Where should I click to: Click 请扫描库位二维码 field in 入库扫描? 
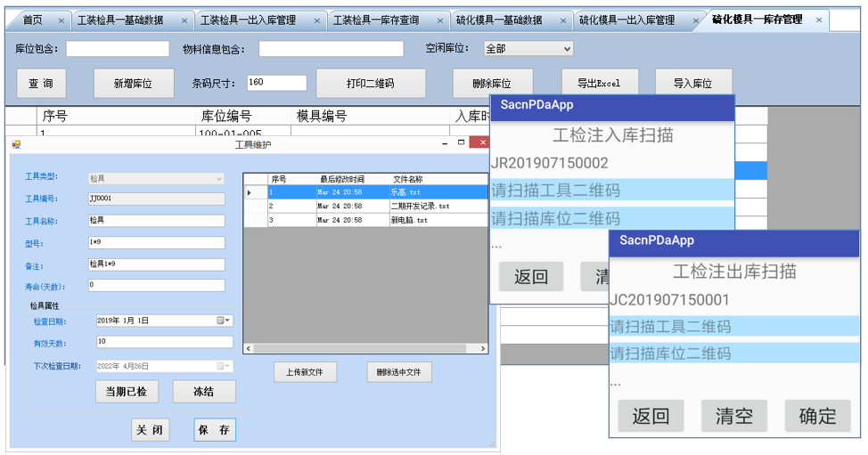(x=611, y=218)
